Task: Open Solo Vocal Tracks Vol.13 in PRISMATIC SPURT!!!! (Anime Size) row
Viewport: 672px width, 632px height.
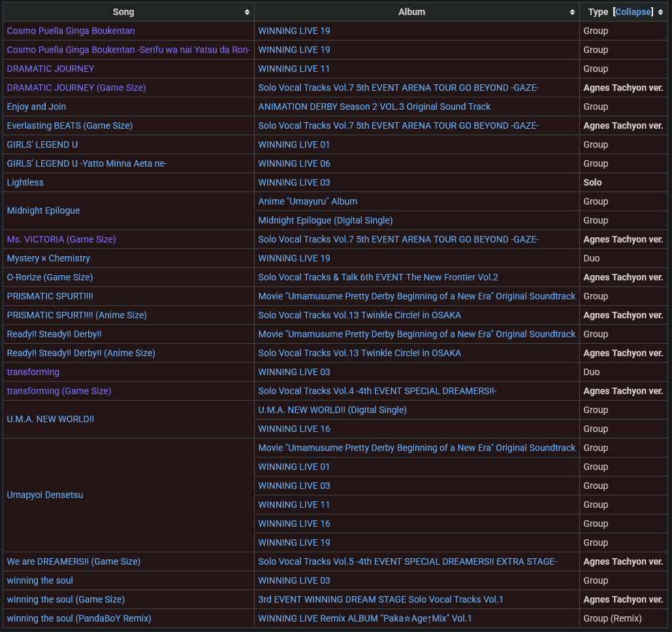Action: 360,315
